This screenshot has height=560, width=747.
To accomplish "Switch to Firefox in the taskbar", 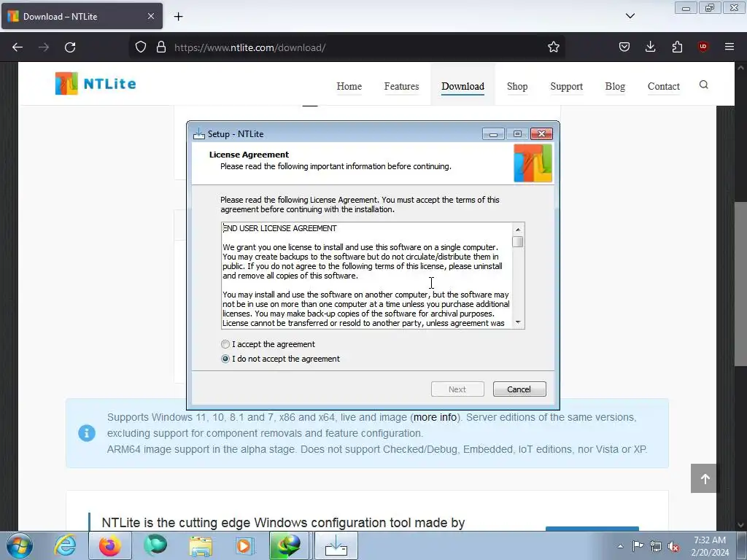I will click(110, 545).
